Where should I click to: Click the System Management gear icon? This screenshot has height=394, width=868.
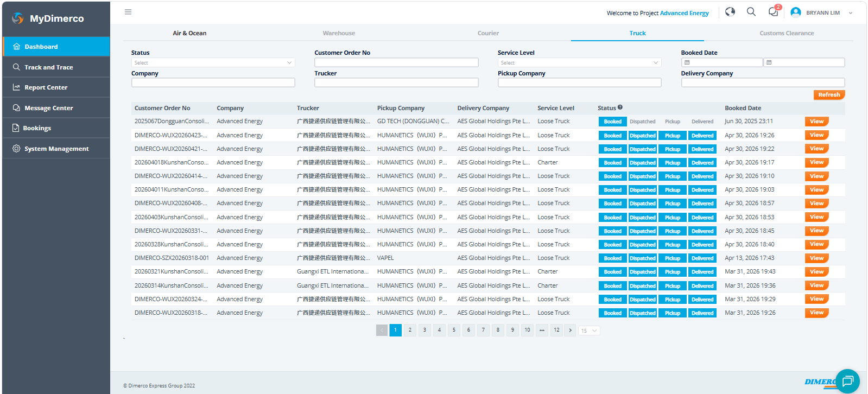[x=16, y=149]
